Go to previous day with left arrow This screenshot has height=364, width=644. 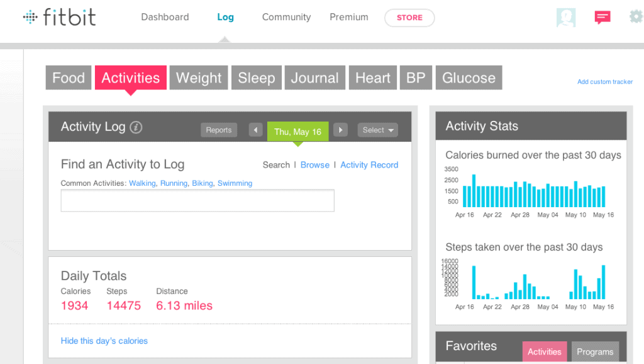(x=255, y=130)
